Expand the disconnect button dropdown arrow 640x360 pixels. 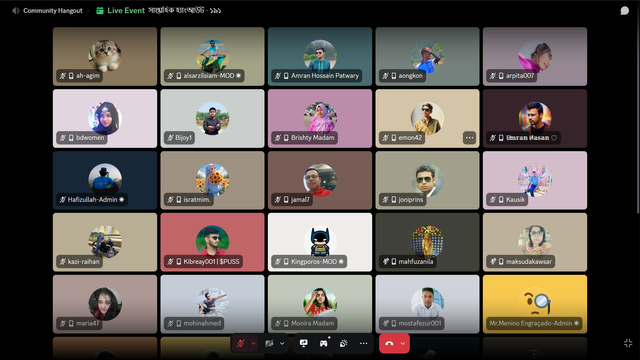click(403, 344)
